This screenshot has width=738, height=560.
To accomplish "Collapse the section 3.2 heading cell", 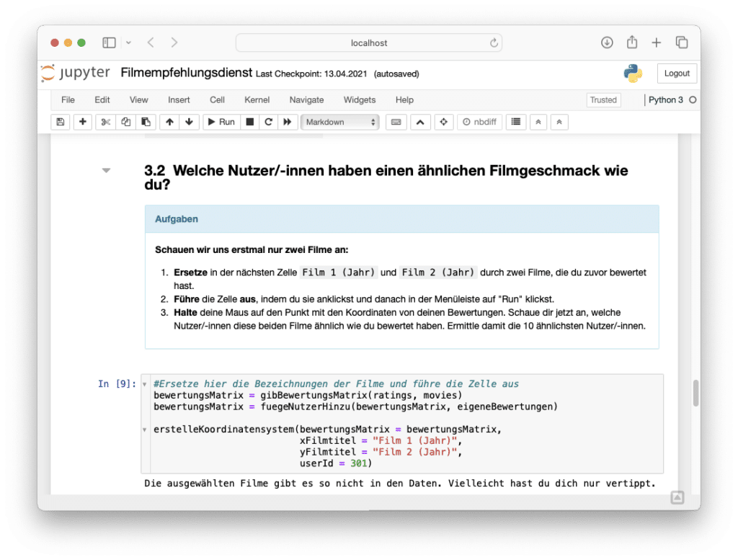I will tap(106, 170).
